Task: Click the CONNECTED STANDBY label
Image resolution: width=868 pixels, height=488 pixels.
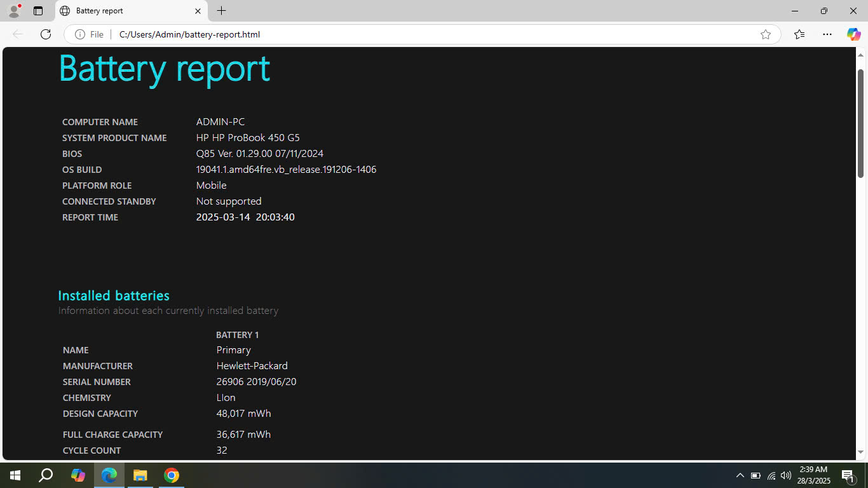Action: click(109, 201)
